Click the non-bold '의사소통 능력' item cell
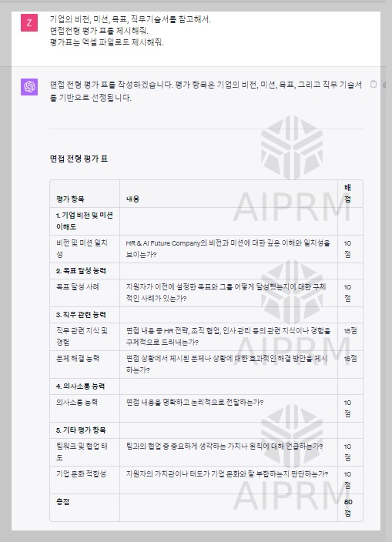The image size is (392, 542). coord(77,403)
